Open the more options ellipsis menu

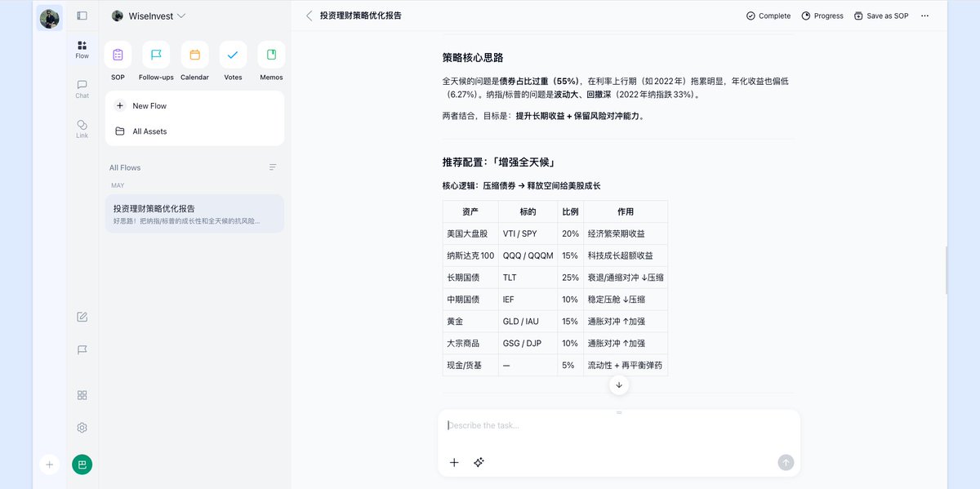click(924, 16)
